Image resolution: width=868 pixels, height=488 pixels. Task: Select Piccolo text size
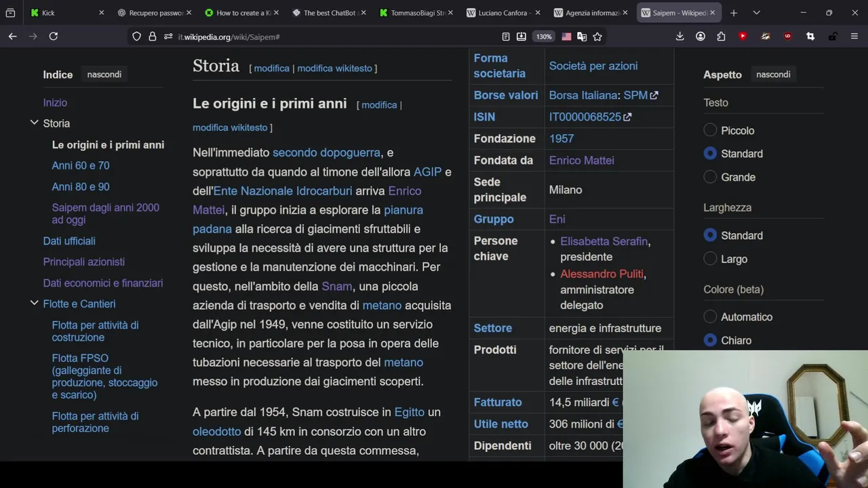710,130
